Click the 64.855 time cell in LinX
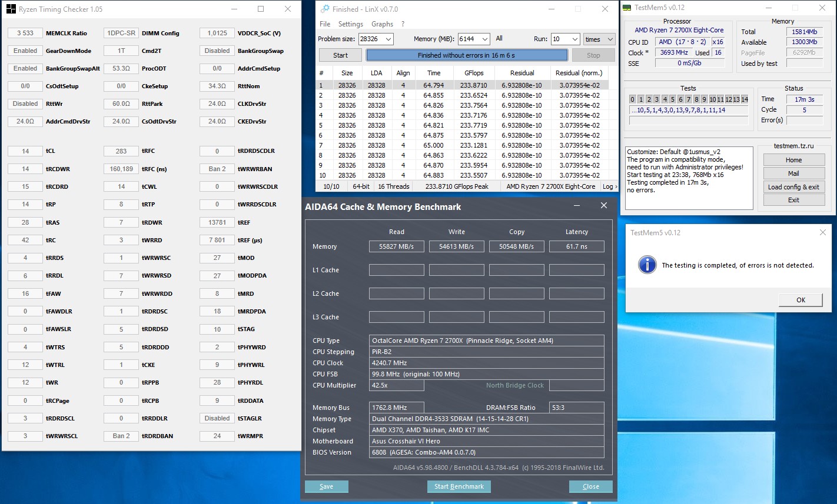This screenshot has height=504, width=837. 433,95
